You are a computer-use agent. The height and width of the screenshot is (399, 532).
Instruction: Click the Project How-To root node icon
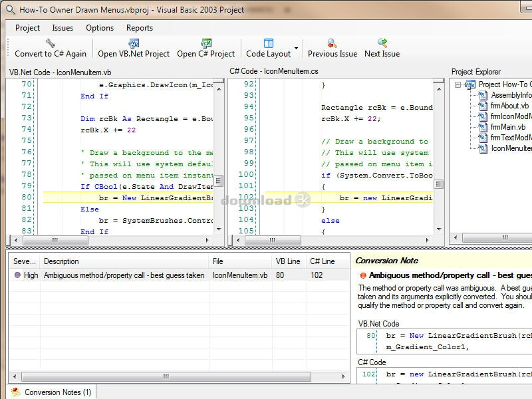[x=470, y=84]
